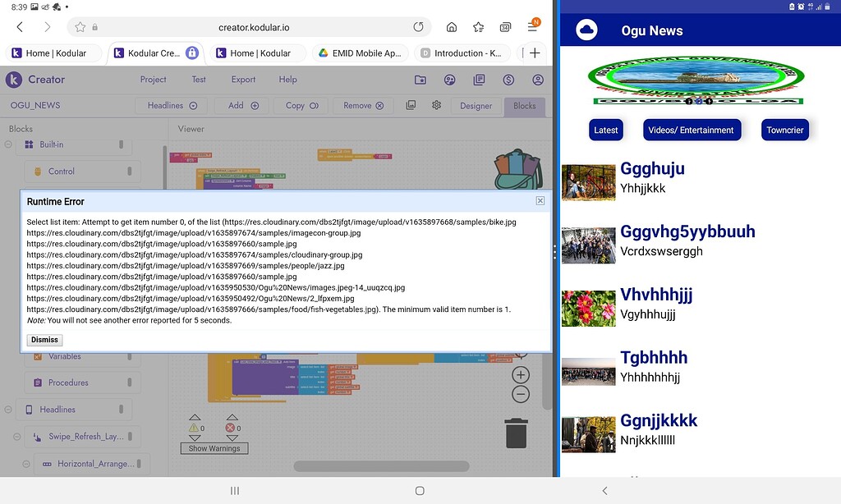Bookmark page using star in address bar
841x504 pixels.
pos(80,27)
